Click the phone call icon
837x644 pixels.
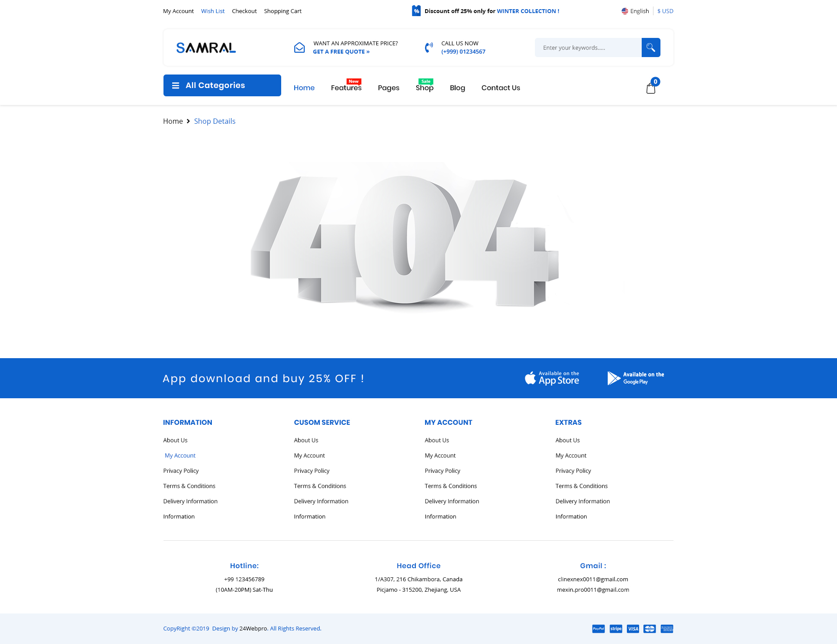(429, 47)
